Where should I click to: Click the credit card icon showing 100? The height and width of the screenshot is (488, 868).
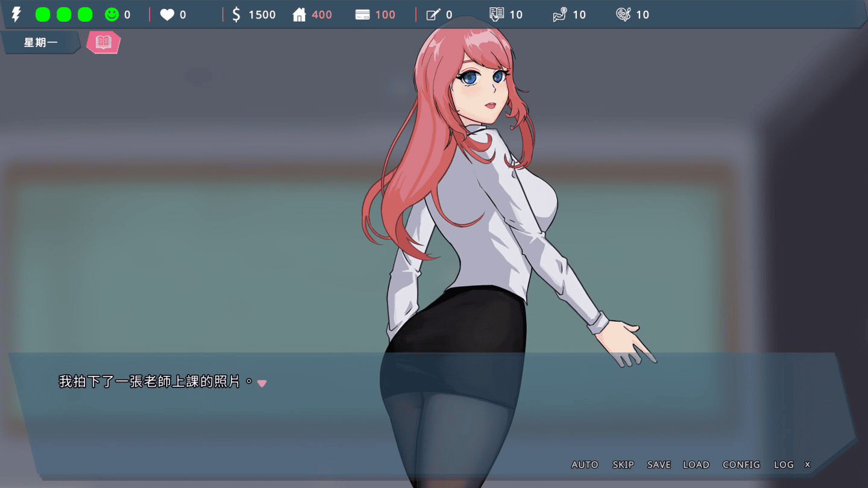tap(362, 15)
